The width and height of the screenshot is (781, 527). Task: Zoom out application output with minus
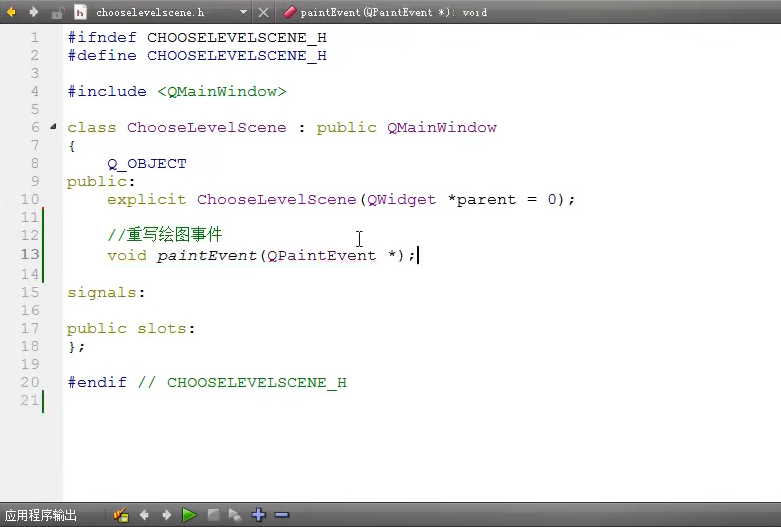point(281,515)
